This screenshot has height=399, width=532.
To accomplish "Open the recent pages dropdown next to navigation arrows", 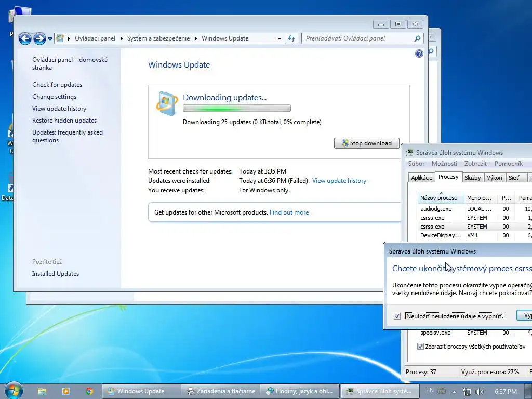I will [50, 39].
